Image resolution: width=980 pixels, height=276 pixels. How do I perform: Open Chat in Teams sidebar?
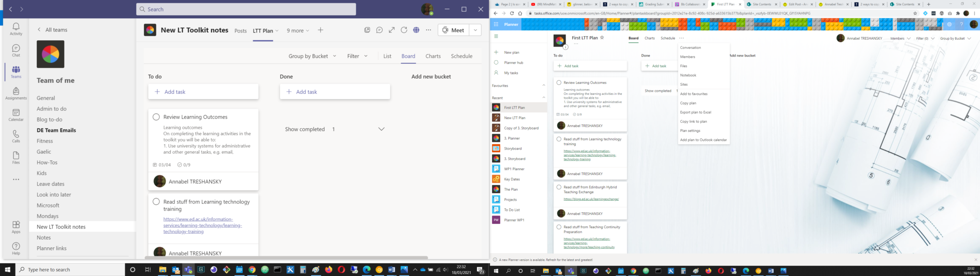[16, 50]
